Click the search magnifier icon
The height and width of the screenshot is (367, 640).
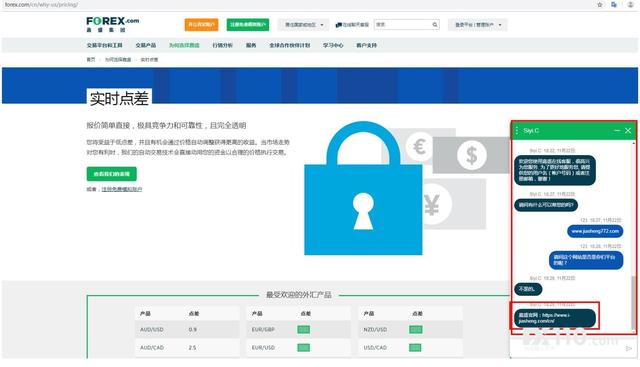[x=435, y=25]
